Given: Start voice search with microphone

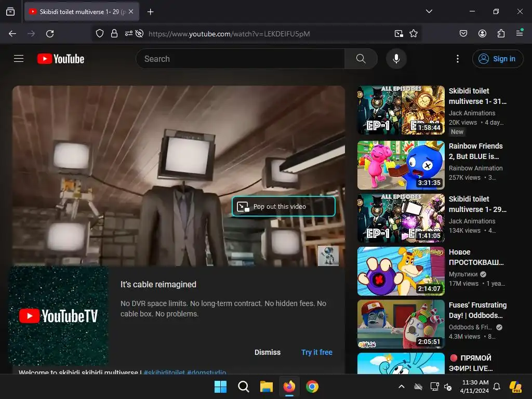Looking at the screenshot, I should [x=396, y=59].
